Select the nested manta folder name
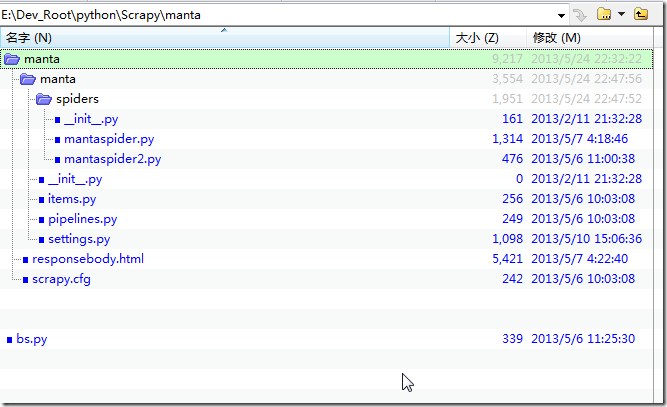667x407 pixels. point(58,79)
